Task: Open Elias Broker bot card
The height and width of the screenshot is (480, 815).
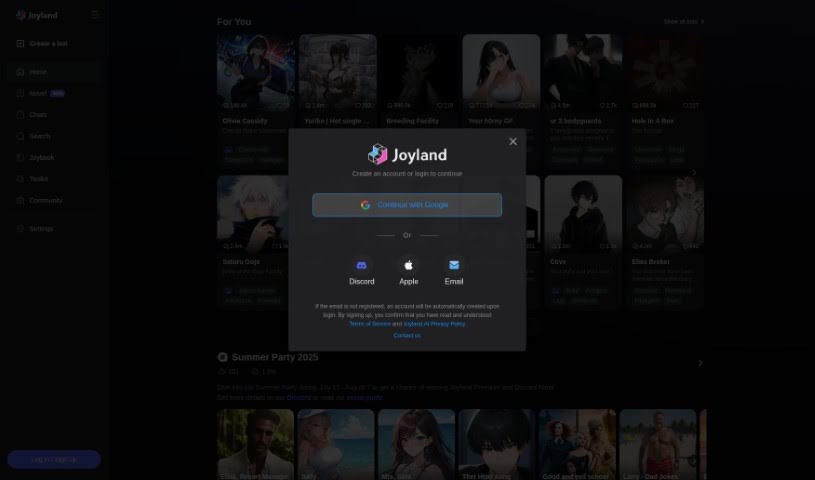Action: 665,242
